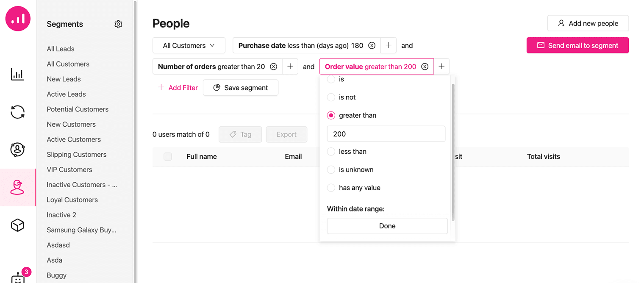Click the Export button
Viewport: 644px width, 283px height.
click(x=286, y=134)
